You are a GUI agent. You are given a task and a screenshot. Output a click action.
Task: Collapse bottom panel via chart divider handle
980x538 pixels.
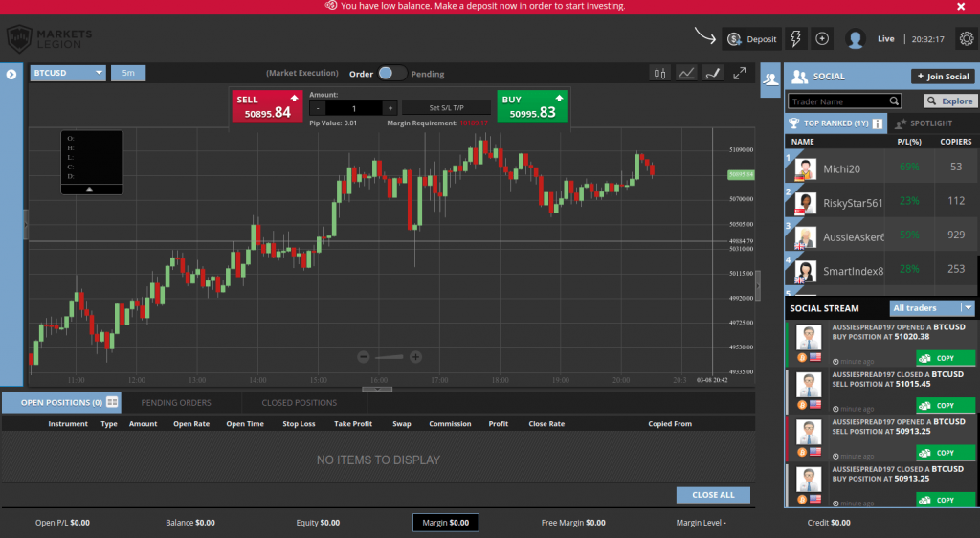[x=377, y=389]
